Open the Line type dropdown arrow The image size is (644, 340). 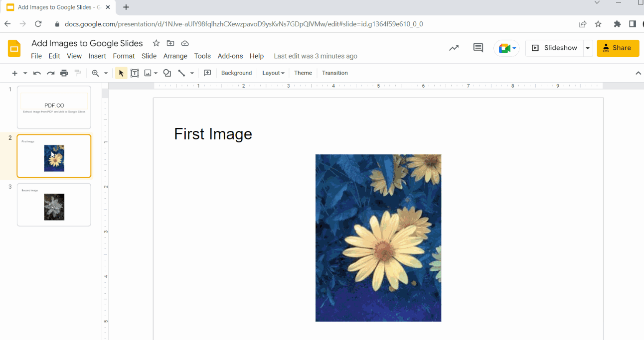pos(192,73)
